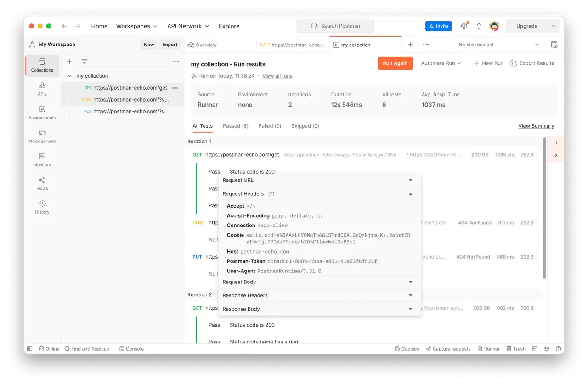The height and width of the screenshot is (385, 588).
Task: Open the notifications bell icon
Action: pyautogui.click(x=479, y=26)
